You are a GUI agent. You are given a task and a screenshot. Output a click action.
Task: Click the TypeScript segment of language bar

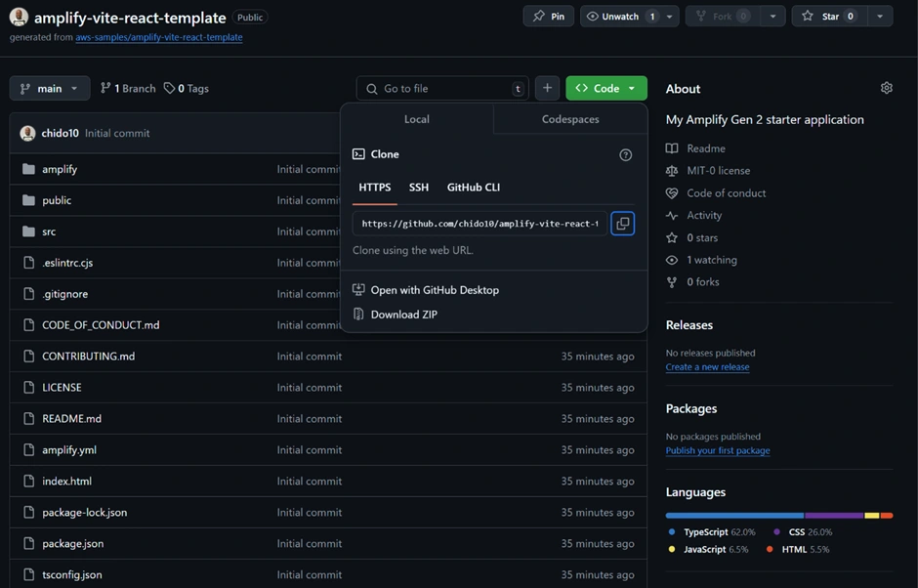point(734,515)
